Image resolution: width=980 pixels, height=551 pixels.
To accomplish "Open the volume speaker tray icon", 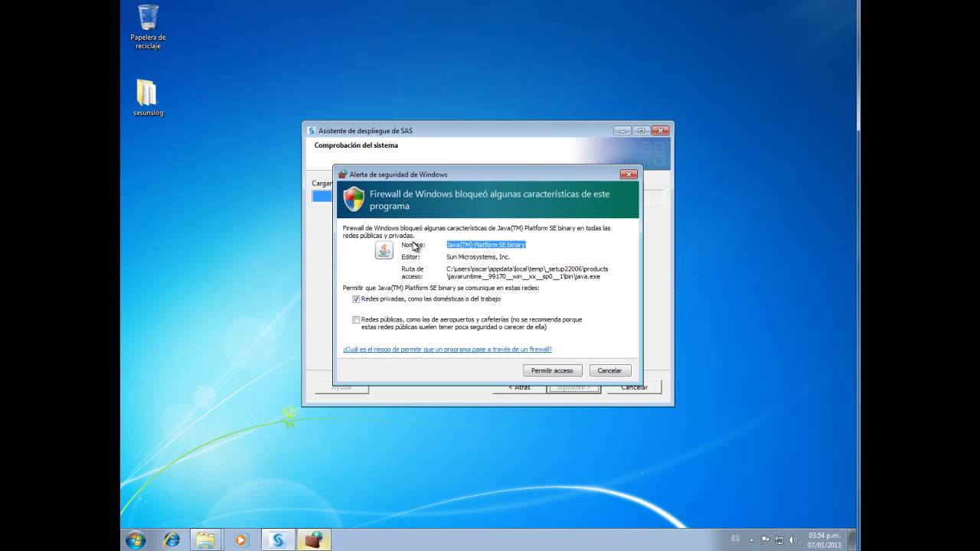I will click(x=793, y=540).
